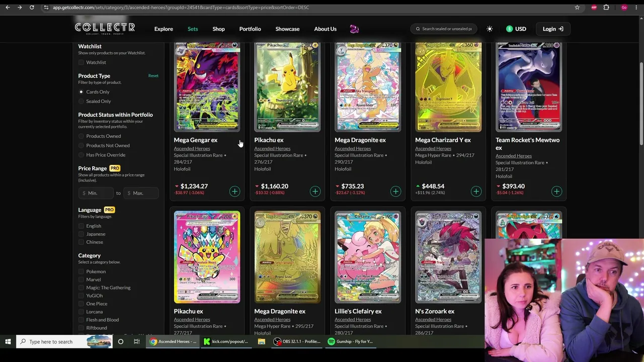
Task: Add $735.23 Mega Dragonite ex to portfolio
Action: [x=395, y=191]
